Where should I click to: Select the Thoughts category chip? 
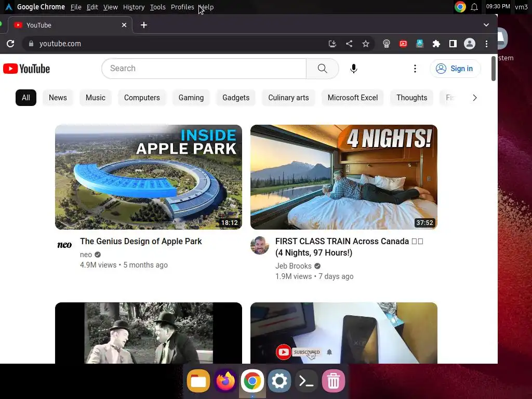[411, 98]
